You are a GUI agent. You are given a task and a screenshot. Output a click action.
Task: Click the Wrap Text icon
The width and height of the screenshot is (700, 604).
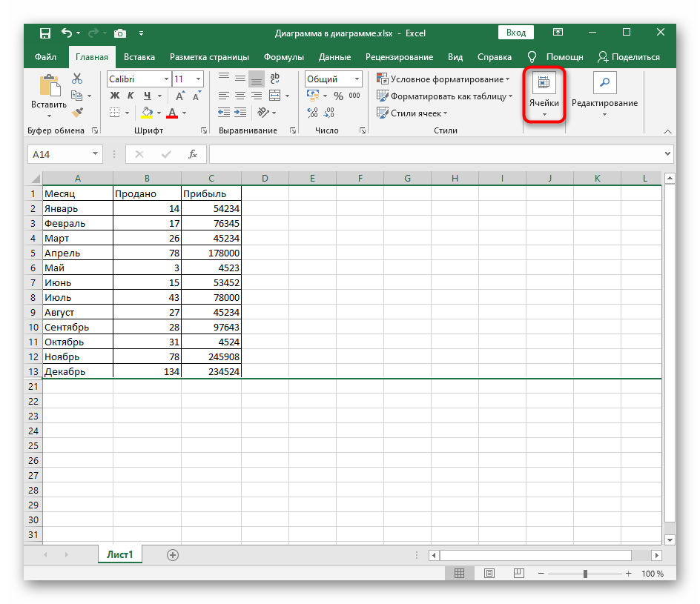(x=274, y=79)
